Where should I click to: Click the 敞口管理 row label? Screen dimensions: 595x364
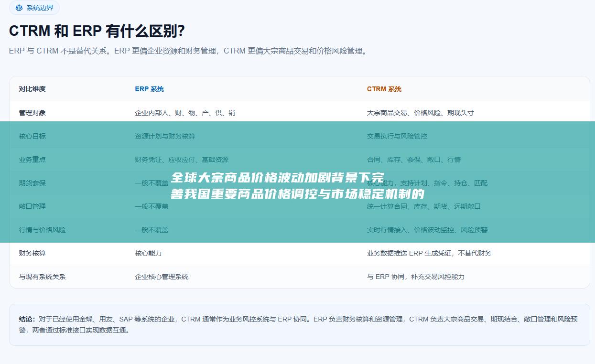(x=32, y=206)
